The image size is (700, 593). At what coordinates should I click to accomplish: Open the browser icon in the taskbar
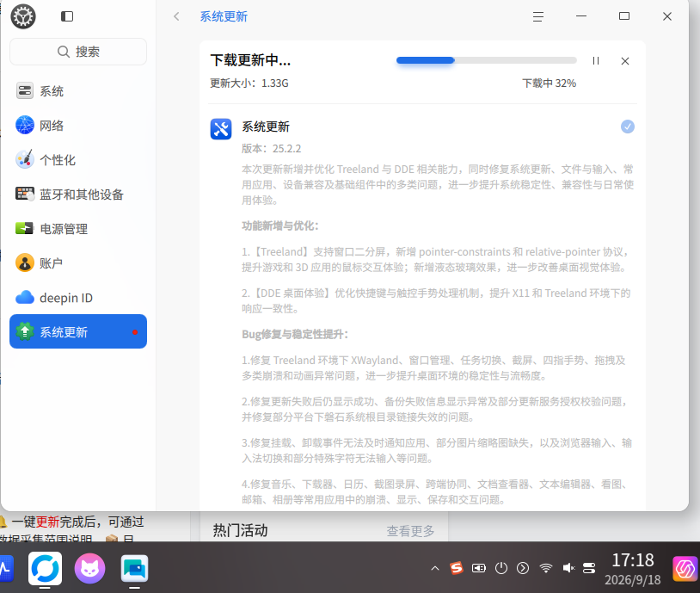[x=45, y=568]
